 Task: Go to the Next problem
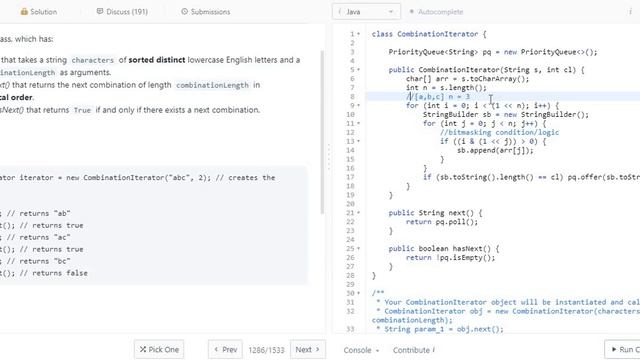[308, 349]
